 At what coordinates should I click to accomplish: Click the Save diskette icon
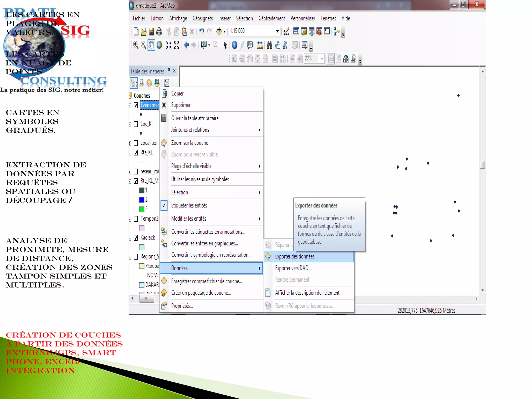pos(151,31)
